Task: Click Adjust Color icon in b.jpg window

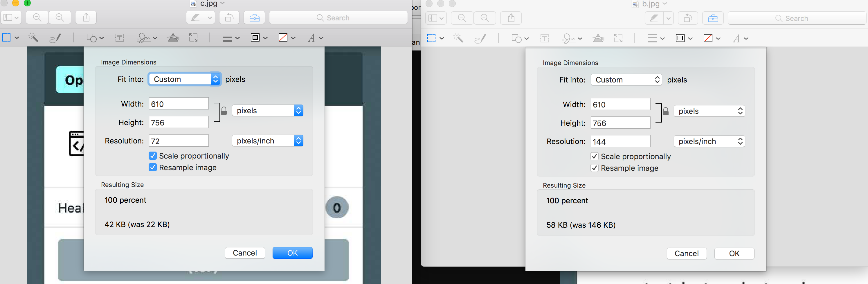Action: (598, 38)
